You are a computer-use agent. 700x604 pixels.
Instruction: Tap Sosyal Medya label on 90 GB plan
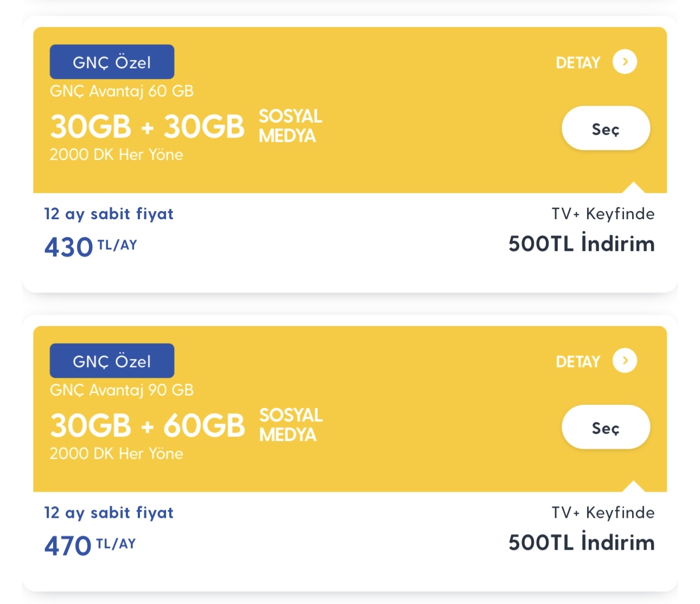[x=290, y=425]
